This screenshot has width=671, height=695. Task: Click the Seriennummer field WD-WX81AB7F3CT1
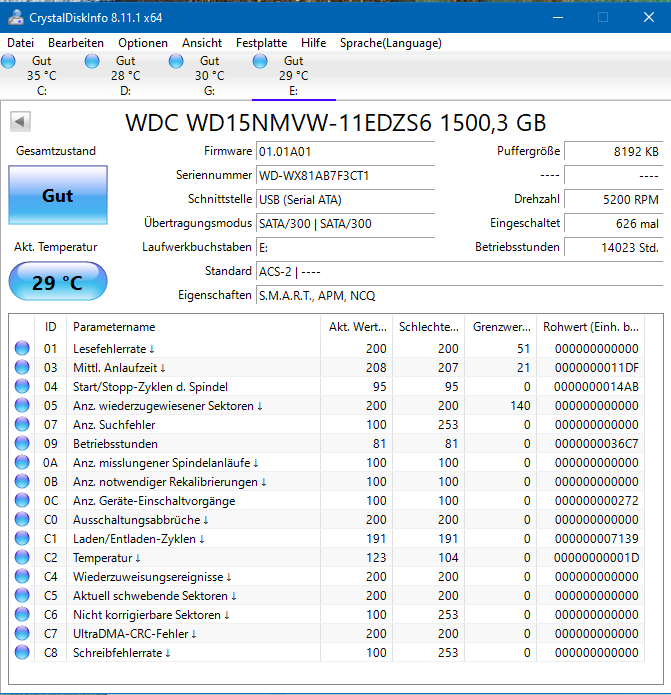(346, 176)
